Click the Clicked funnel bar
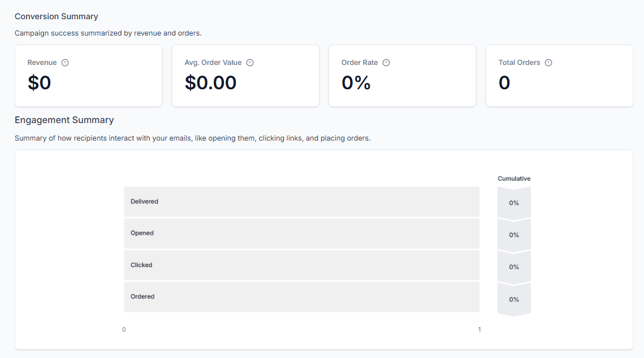This screenshot has height=358, width=644. (x=301, y=265)
